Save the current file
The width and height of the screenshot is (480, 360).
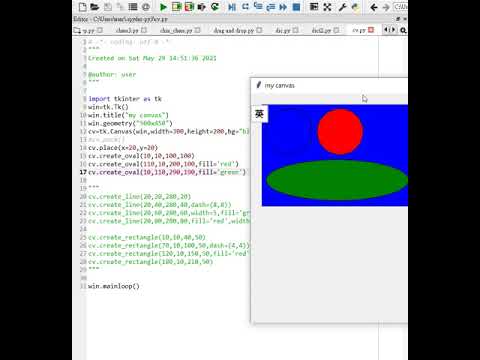108,7
